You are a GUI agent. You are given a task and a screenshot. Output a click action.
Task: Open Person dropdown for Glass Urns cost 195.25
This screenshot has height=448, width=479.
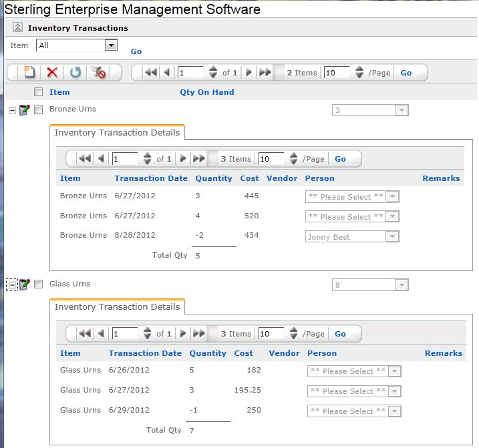(x=354, y=391)
